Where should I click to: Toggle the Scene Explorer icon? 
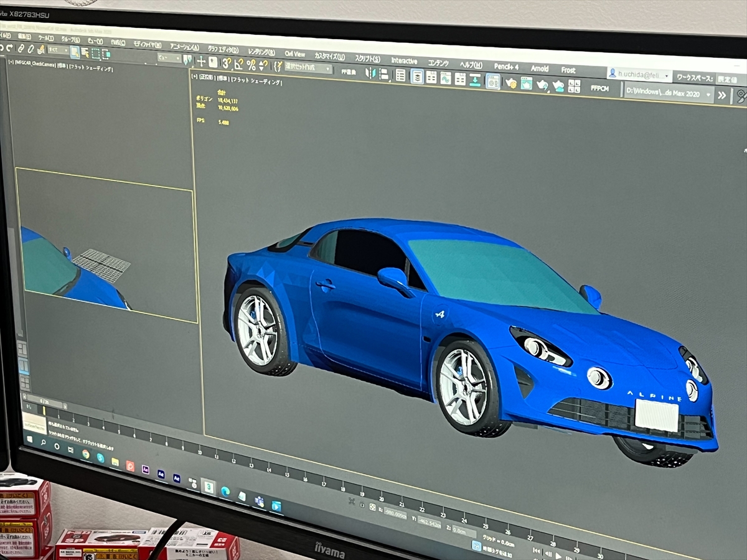point(400,75)
